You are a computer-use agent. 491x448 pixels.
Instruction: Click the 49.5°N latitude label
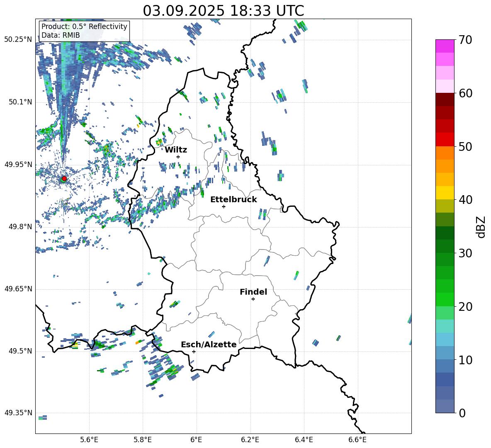click(20, 351)
